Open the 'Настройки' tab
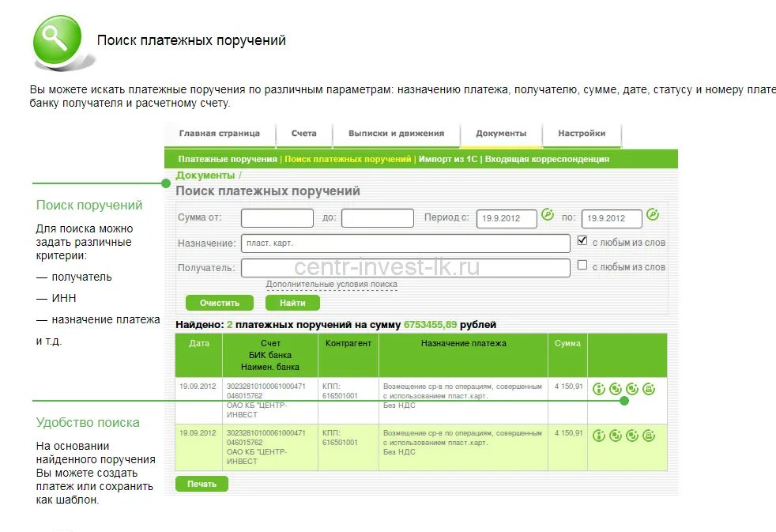The width and height of the screenshot is (776, 532). [582, 134]
